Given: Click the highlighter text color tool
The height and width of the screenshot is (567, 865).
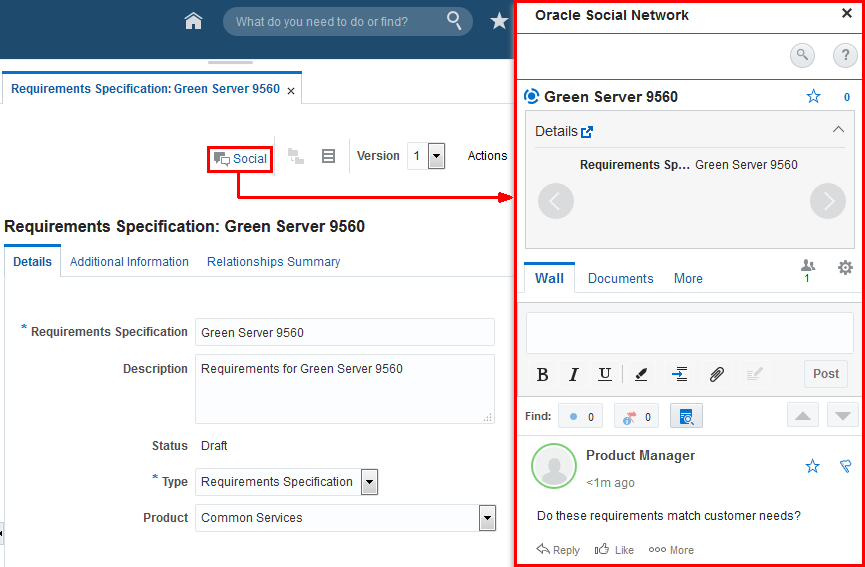Looking at the screenshot, I should coord(640,375).
